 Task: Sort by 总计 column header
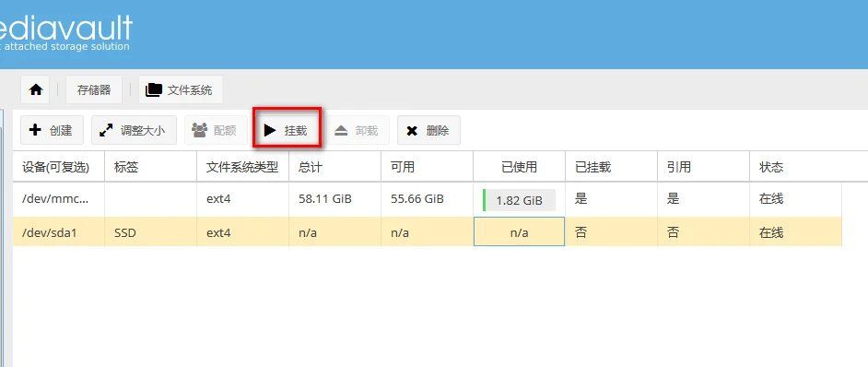point(334,167)
